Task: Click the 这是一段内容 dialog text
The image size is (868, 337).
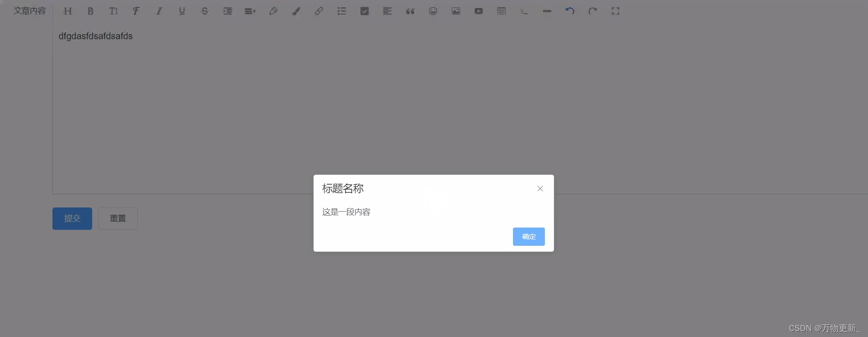Action: (x=346, y=212)
